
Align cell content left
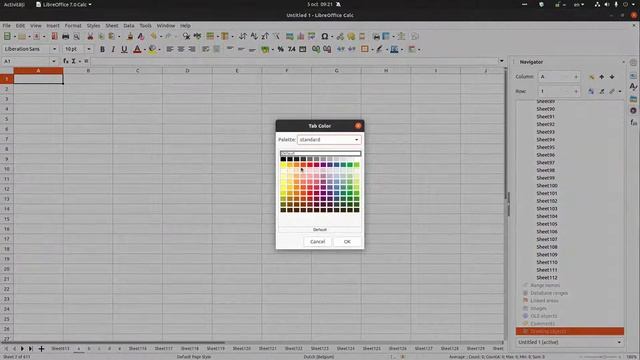[x=170, y=49]
